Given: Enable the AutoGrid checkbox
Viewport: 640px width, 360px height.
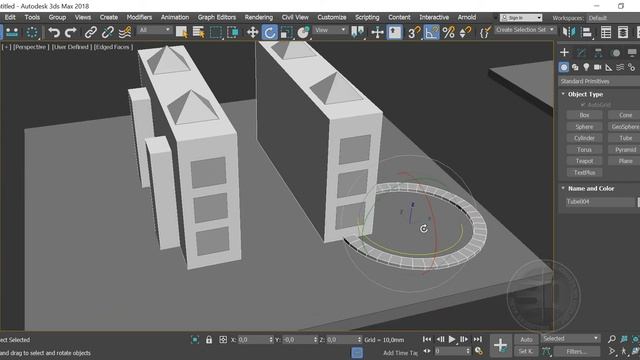Looking at the screenshot, I should (583, 105).
